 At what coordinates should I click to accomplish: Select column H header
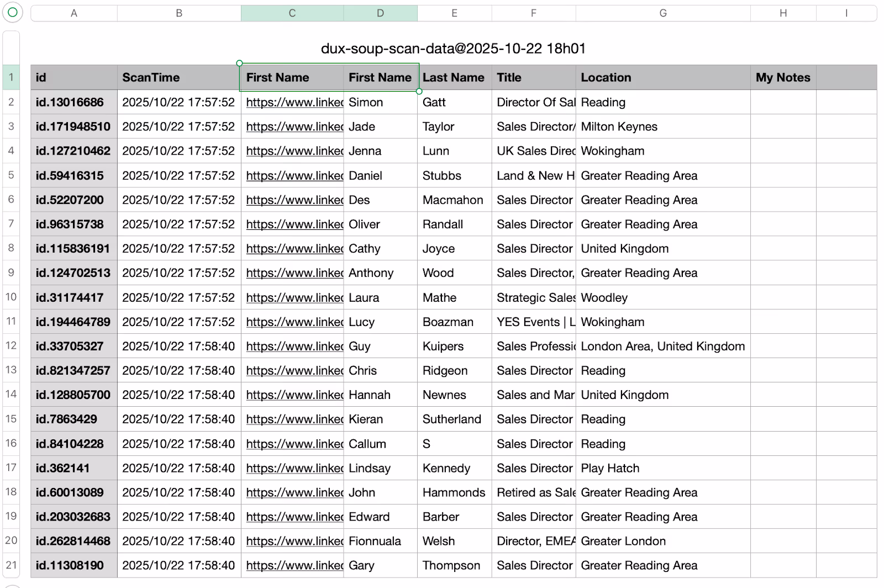pyautogui.click(x=783, y=13)
